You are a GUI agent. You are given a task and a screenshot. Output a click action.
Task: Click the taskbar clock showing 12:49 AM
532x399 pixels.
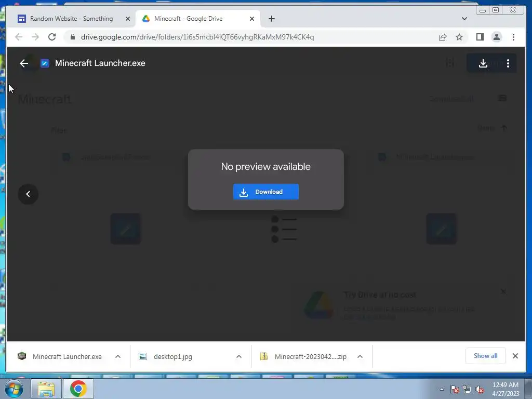pos(506,389)
